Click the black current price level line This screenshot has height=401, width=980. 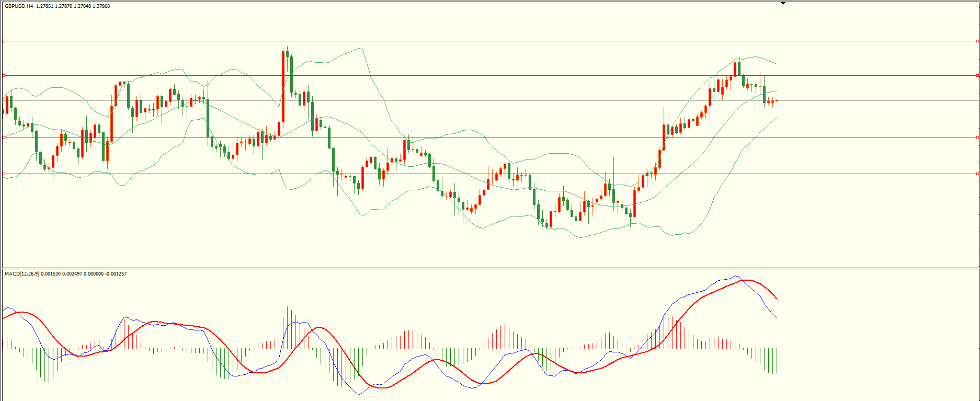[490, 100]
